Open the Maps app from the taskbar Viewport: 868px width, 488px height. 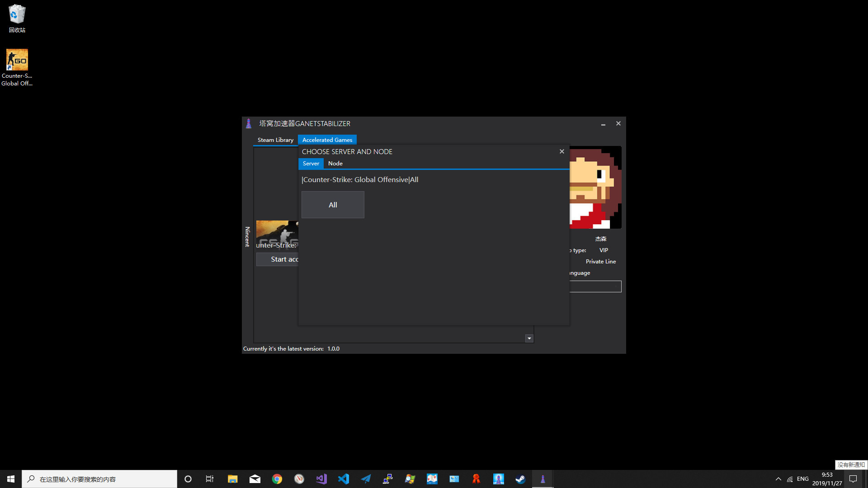coord(432,479)
